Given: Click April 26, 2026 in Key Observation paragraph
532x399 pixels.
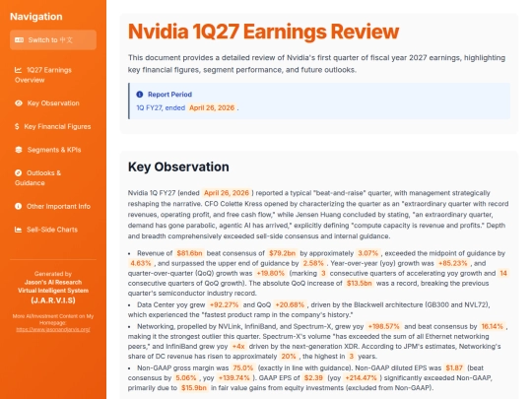Looking at the screenshot, I should (227, 193).
